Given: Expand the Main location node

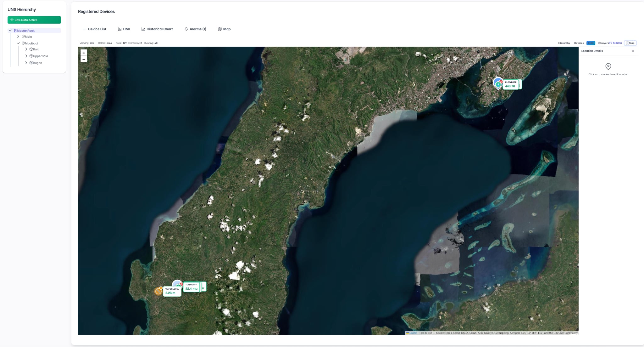Looking at the screenshot, I should click(18, 37).
